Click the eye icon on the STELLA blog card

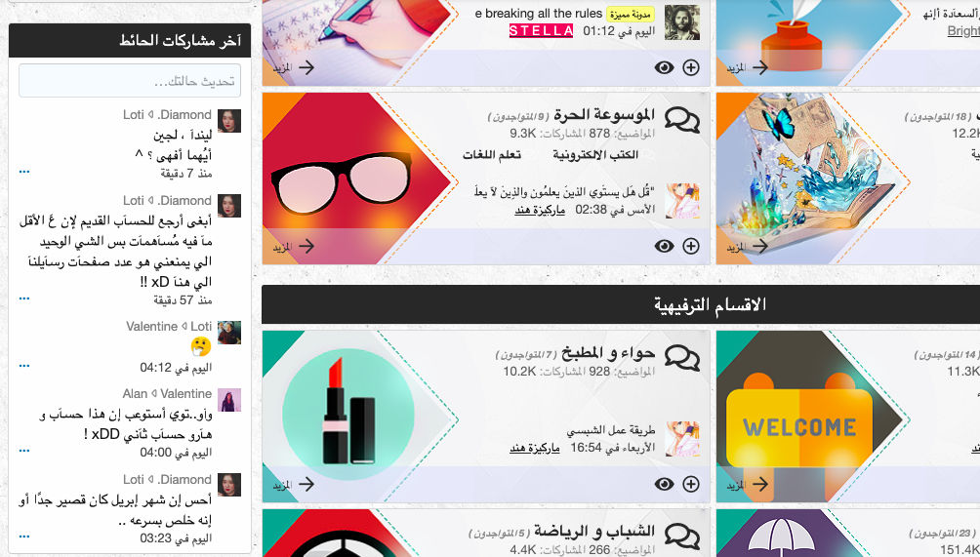pyautogui.click(x=664, y=67)
